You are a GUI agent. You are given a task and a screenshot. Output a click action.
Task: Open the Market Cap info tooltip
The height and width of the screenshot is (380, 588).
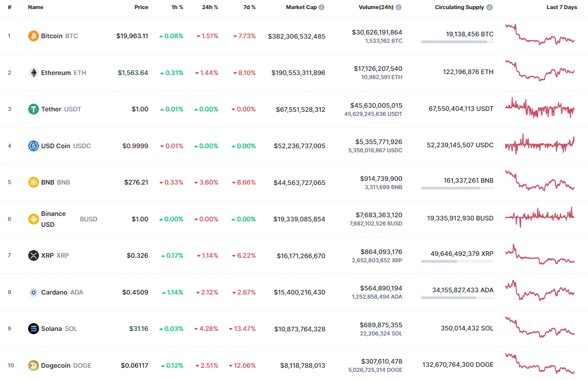coord(322,7)
